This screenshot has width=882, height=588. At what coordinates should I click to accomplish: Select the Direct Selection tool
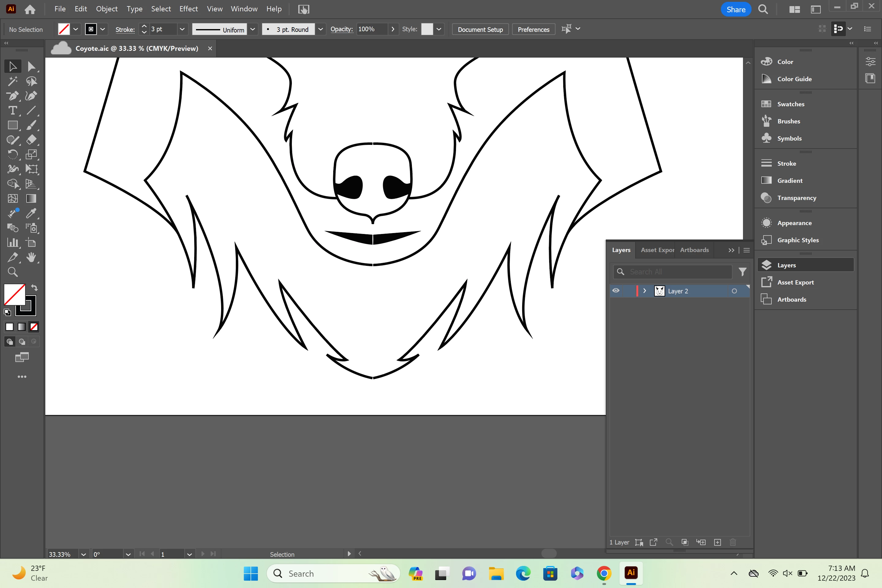(x=31, y=66)
